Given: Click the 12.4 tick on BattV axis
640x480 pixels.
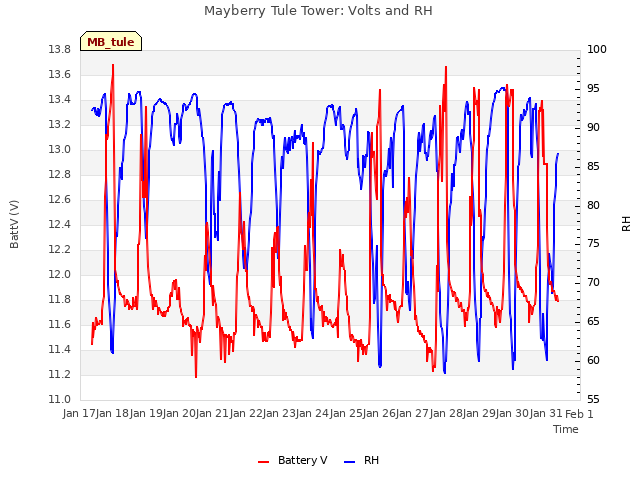Looking at the screenshot, I should 60,224.
